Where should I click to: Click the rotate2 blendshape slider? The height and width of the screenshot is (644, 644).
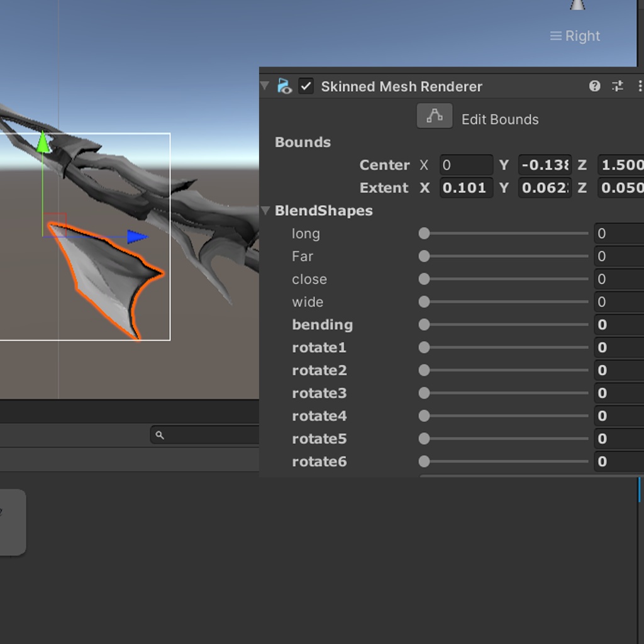(x=504, y=370)
